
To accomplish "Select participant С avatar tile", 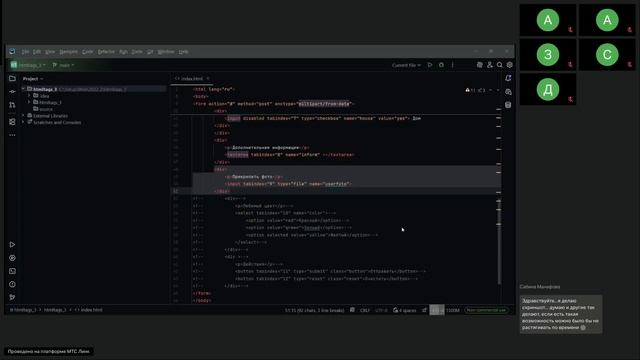I will pyautogui.click(x=607, y=54).
